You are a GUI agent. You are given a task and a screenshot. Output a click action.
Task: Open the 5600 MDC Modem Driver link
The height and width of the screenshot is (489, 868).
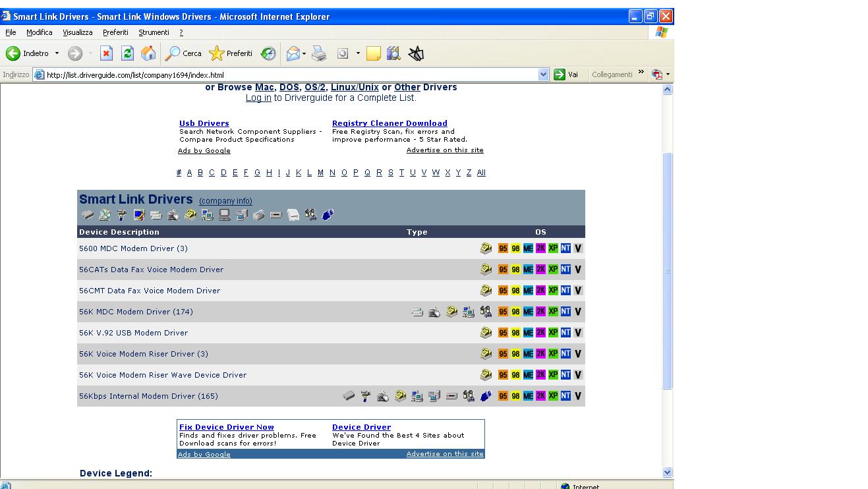pyautogui.click(x=133, y=248)
